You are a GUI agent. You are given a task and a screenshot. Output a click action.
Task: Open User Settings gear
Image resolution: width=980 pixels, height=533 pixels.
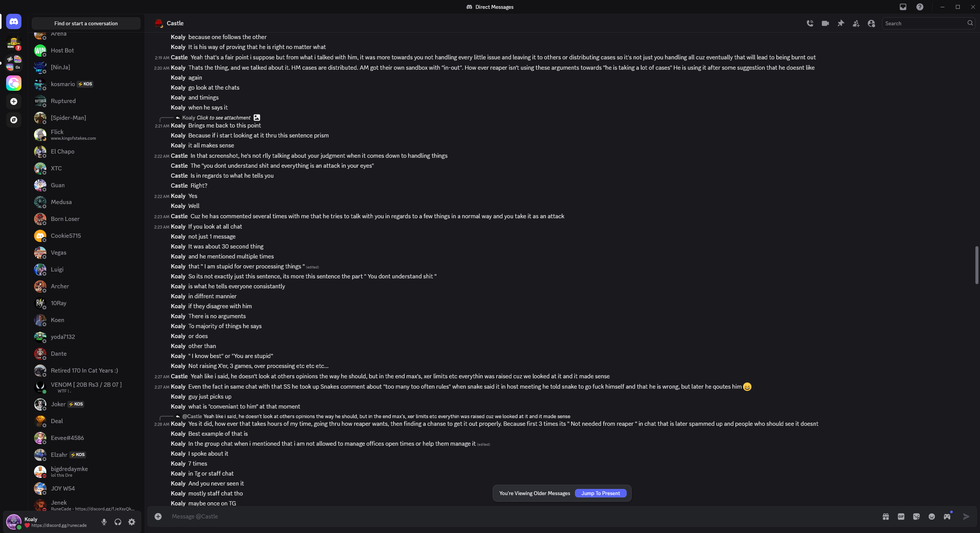coord(132,522)
